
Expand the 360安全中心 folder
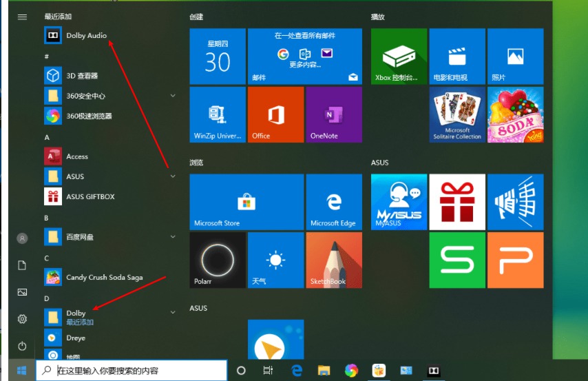pyautogui.click(x=173, y=96)
